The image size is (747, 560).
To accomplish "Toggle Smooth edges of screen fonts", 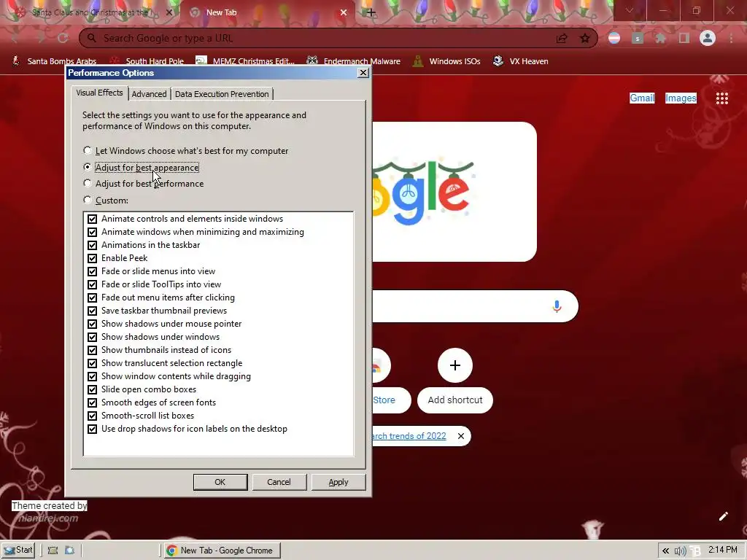I will click(x=93, y=402).
